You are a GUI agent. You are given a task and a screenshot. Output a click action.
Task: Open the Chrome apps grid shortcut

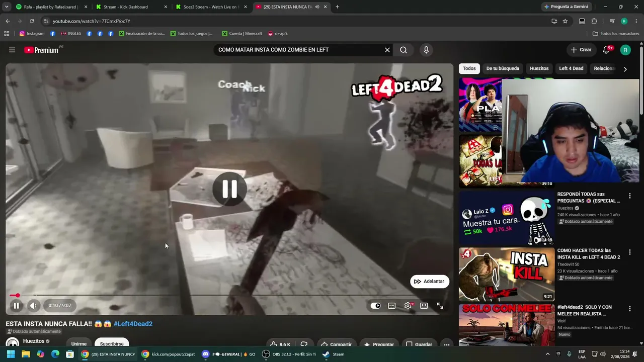(7, 34)
